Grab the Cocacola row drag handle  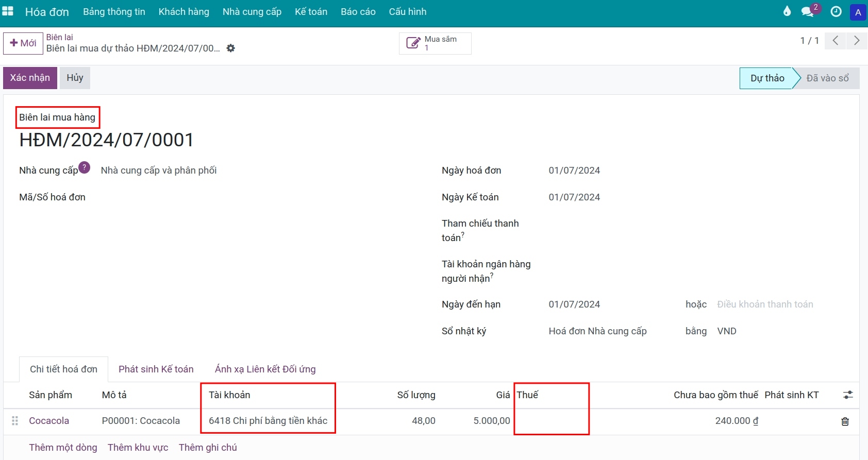pyautogui.click(x=15, y=421)
